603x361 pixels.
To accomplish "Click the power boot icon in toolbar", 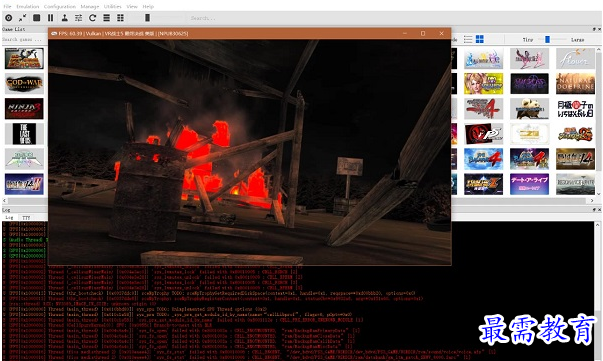I will coord(8,18).
